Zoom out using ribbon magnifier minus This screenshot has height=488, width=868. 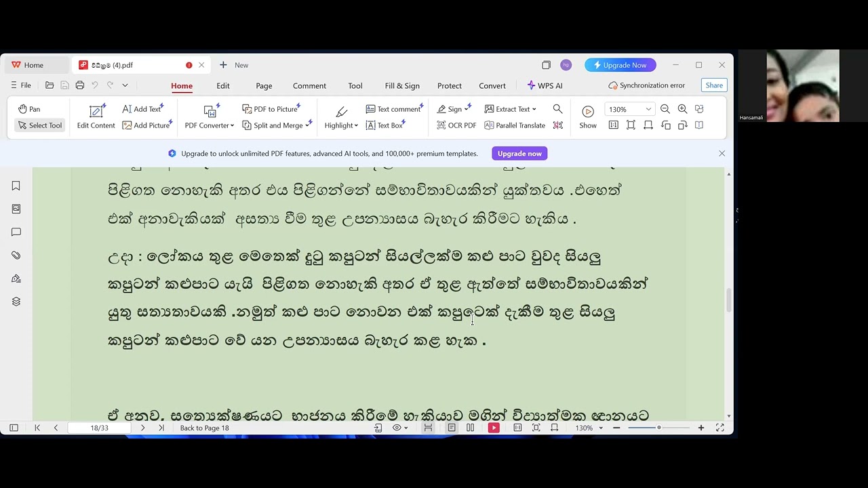point(665,109)
